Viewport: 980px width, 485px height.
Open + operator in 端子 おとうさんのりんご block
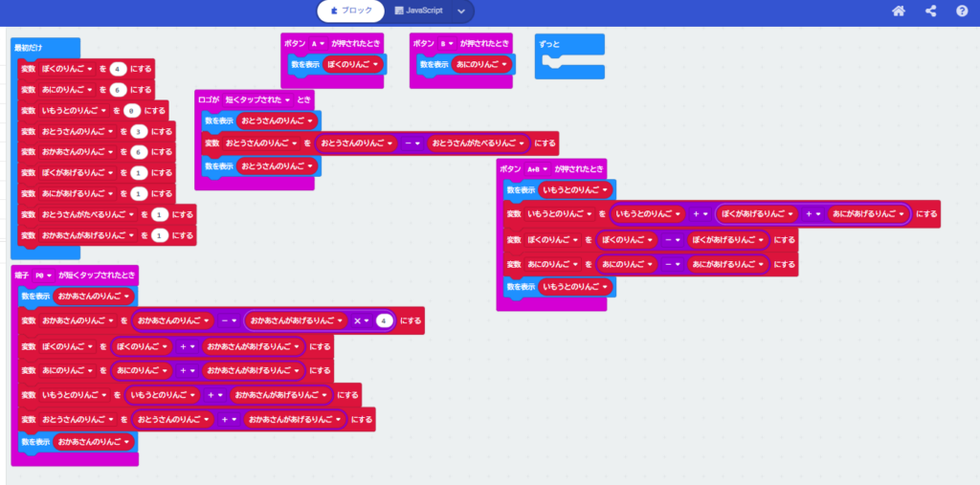click(x=229, y=419)
